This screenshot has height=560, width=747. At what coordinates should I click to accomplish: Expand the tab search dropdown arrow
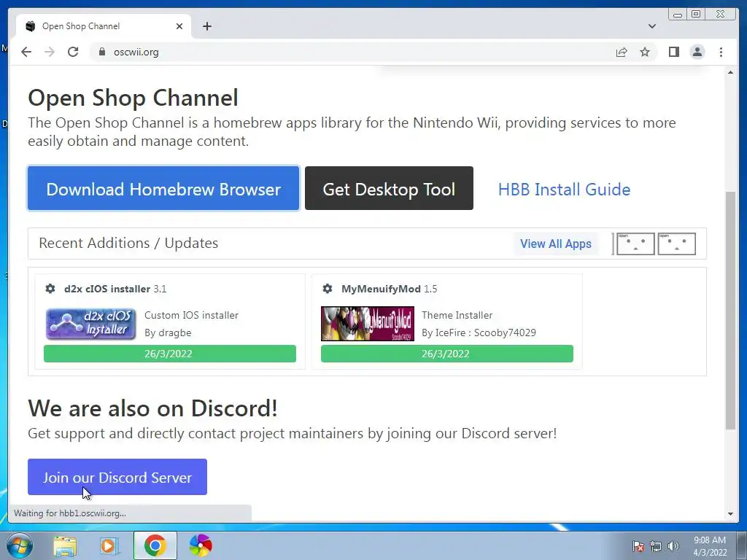tap(651, 26)
